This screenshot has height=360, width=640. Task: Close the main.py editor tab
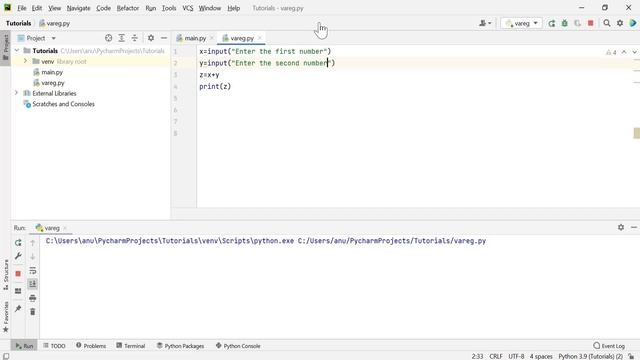tap(212, 38)
